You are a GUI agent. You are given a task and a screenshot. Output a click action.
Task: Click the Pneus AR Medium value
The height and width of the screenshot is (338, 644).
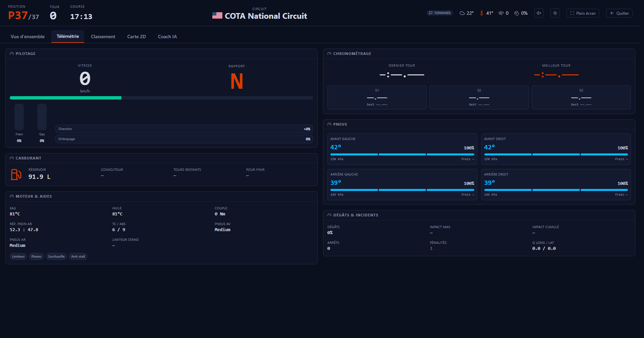[17, 246]
